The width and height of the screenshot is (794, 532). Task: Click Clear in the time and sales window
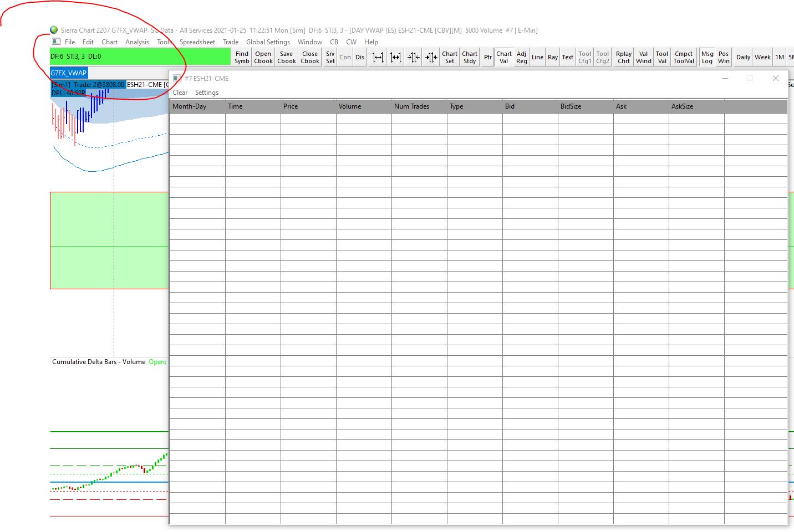pos(180,93)
